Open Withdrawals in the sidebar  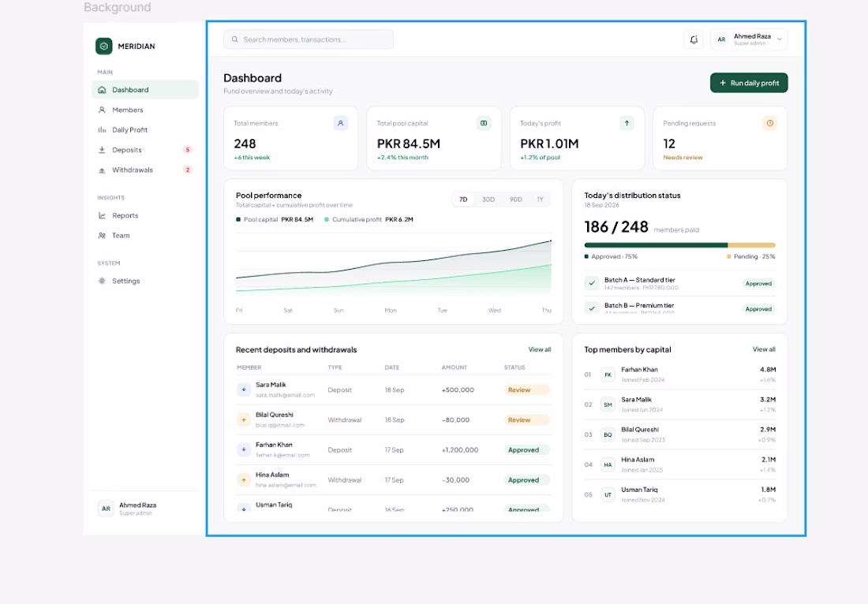[x=145, y=170]
